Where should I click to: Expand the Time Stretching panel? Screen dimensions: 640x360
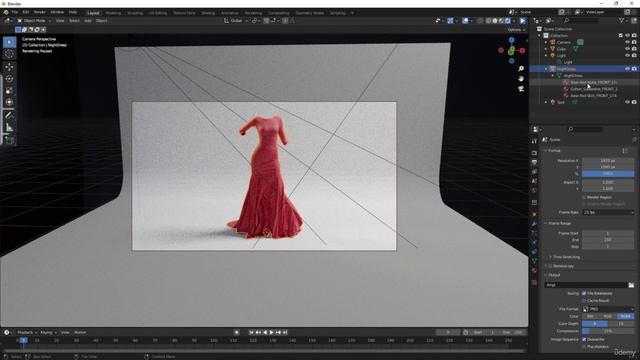(x=565, y=257)
